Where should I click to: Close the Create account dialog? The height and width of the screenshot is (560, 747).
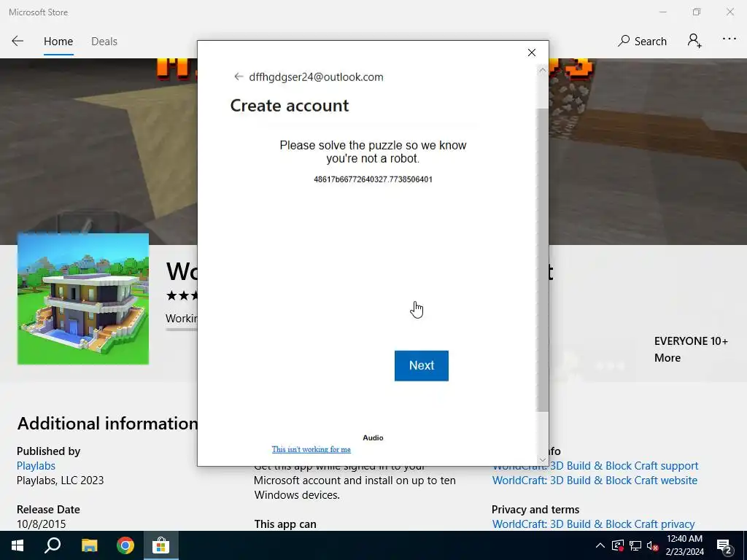click(x=532, y=52)
